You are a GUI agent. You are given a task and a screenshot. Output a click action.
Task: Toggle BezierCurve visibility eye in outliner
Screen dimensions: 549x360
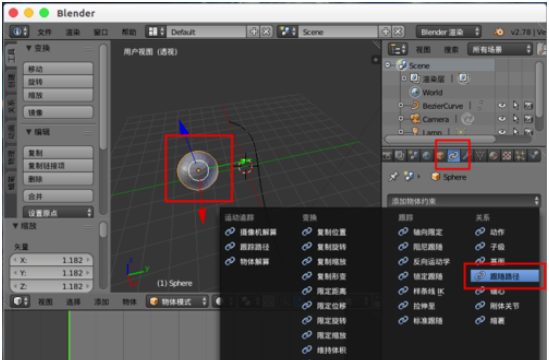pyautogui.click(x=502, y=105)
